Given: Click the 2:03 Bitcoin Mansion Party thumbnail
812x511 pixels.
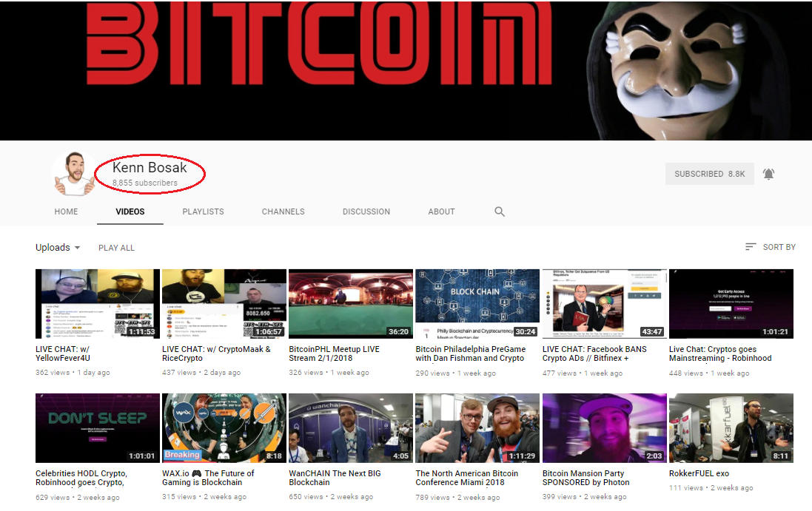Looking at the screenshot, I should click(604, 427).
